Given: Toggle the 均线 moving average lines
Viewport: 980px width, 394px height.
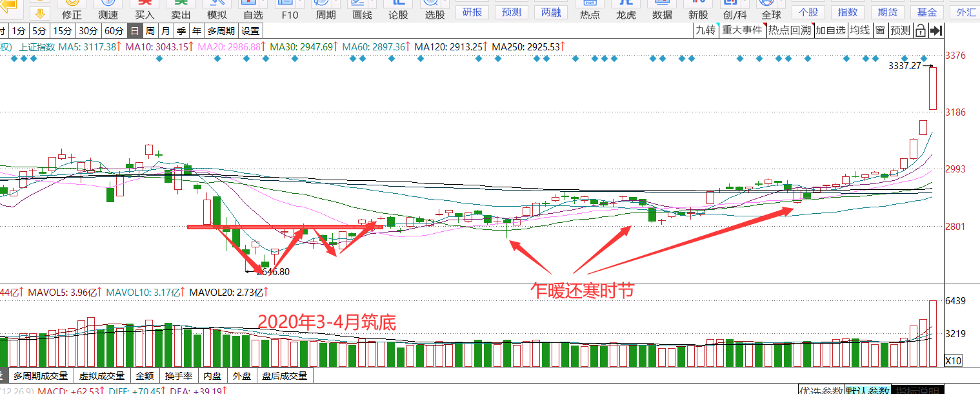Looking at the screenshot, I should pos(859,30).
